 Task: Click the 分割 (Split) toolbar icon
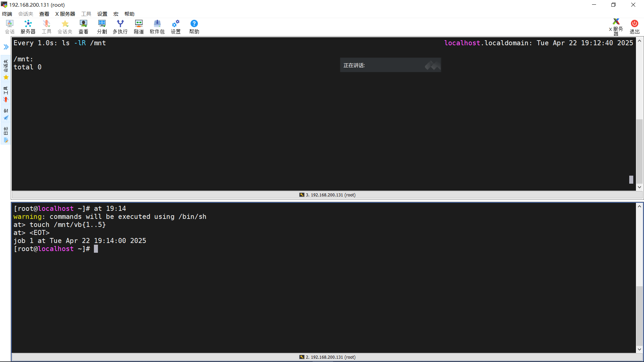point(102,26)
